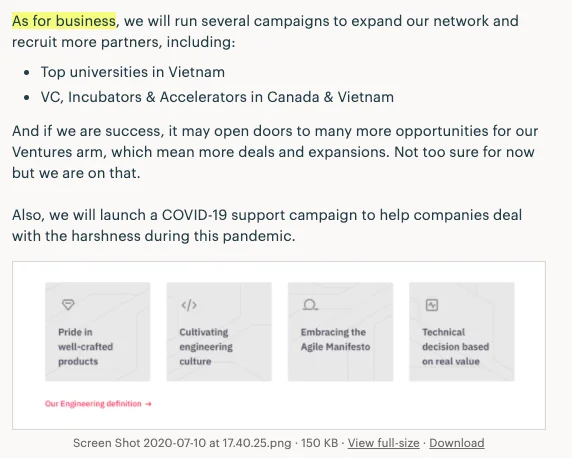Click 'Embracing the Agile Manifesto' card text
Image resolution: width=572 pixels, height=458 pixels.
[x=335, y=339]
